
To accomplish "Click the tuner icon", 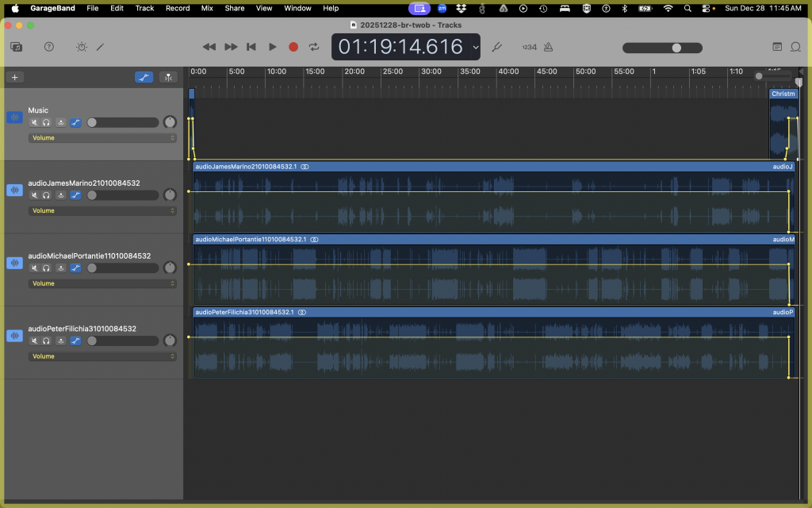I will point(497,47).
